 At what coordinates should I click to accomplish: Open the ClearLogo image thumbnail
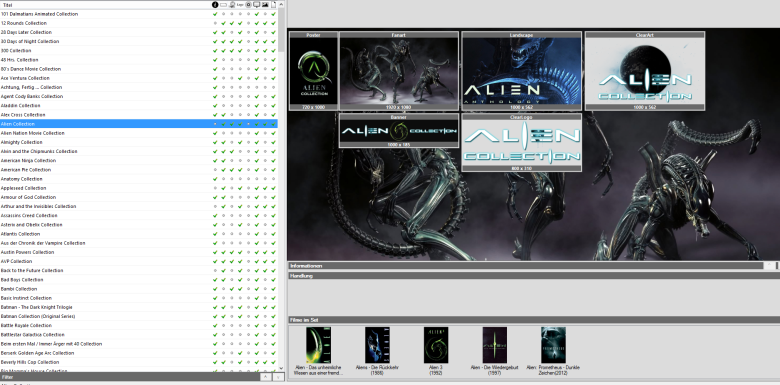pos(521,143)
